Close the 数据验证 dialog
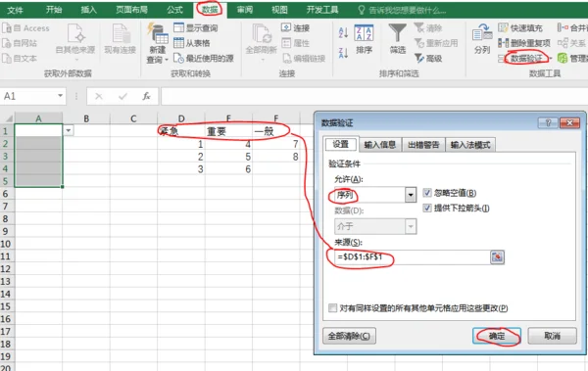The height and width of the screenshot is (371, 588). tap(569, 123)
